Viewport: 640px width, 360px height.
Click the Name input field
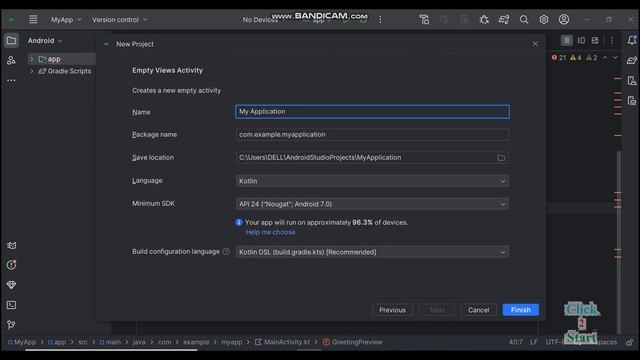372,111
